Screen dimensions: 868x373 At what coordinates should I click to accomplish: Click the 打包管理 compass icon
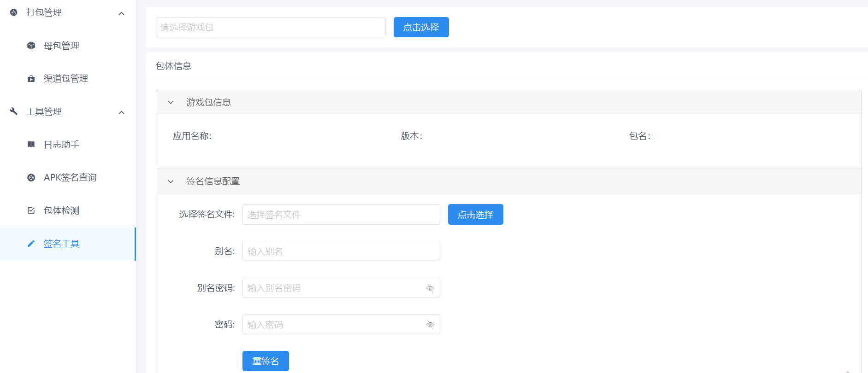point(14,12)
